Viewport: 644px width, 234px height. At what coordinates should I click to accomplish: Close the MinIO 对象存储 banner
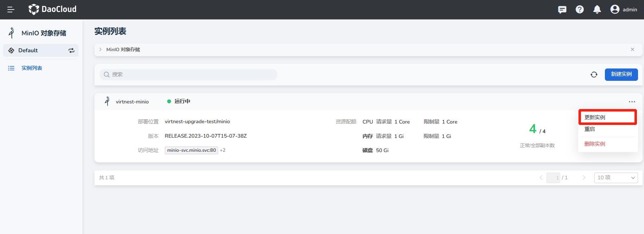pyautogui.click(x=632, y=49)
